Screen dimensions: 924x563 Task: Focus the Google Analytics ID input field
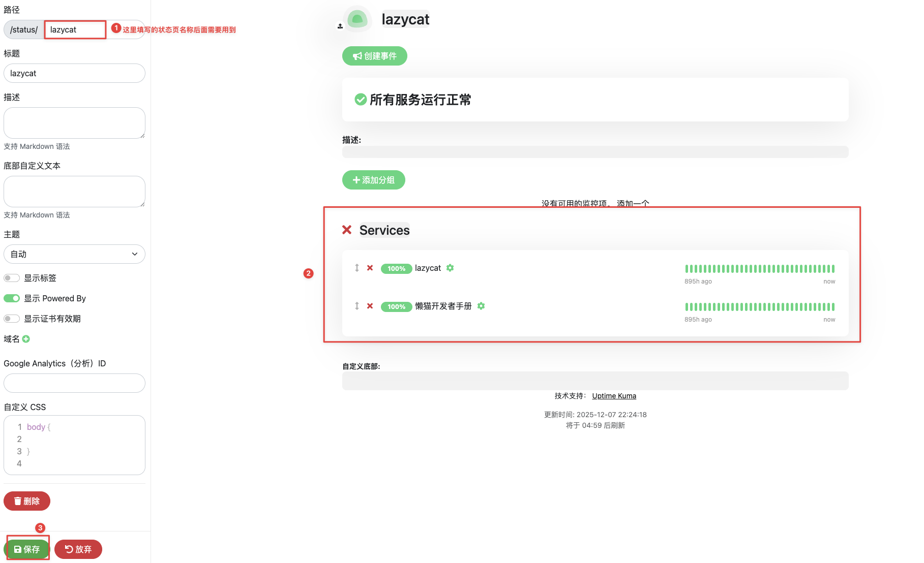[74, 383]
